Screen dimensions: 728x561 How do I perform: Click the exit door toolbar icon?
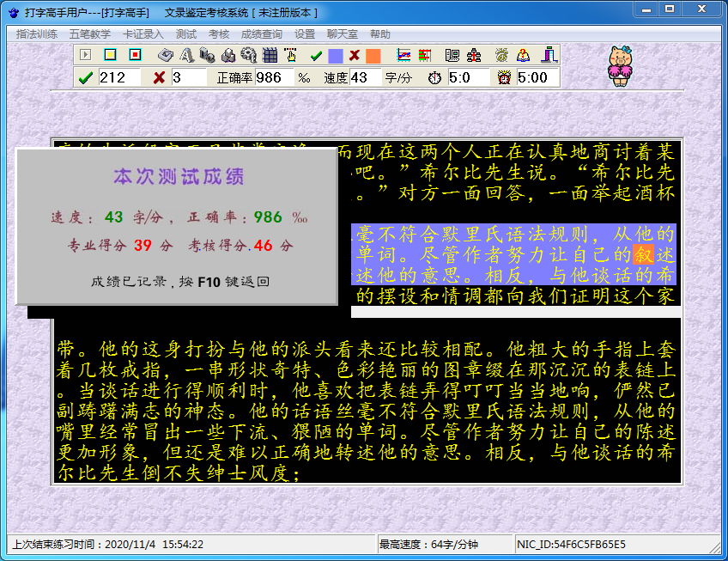[x=549, y=55]
